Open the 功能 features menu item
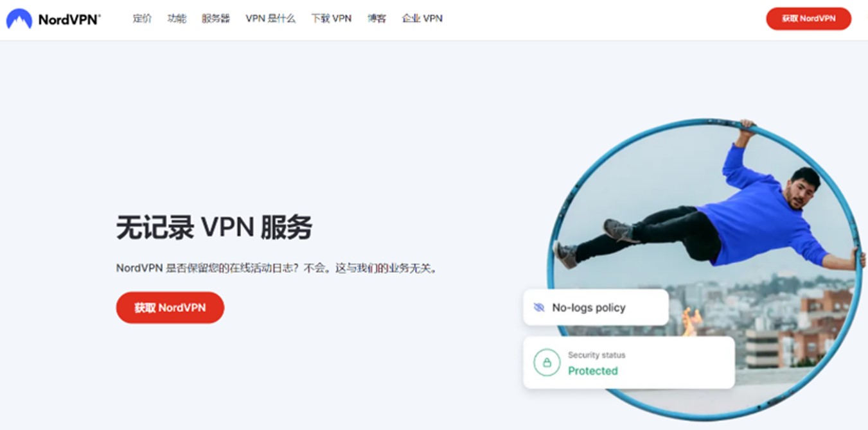Viewport: 868px width, 430px height. pyautogui.click(x=177, y=19)
